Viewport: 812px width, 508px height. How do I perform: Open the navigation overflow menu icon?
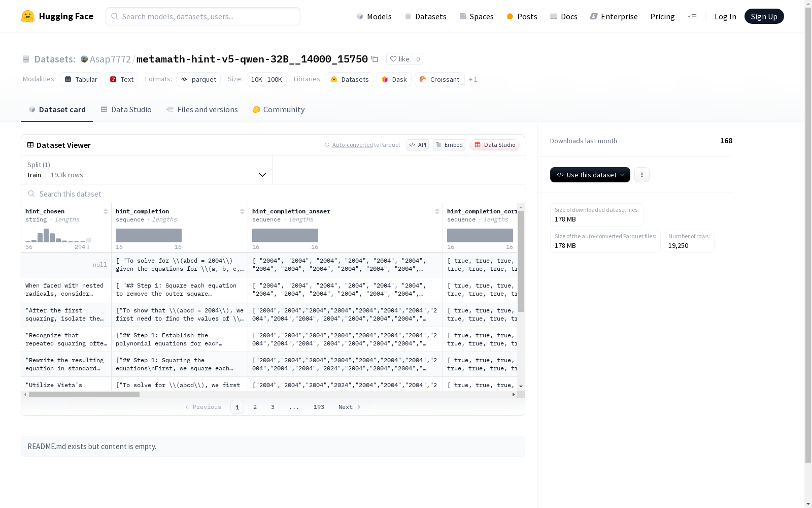(692, 16)
